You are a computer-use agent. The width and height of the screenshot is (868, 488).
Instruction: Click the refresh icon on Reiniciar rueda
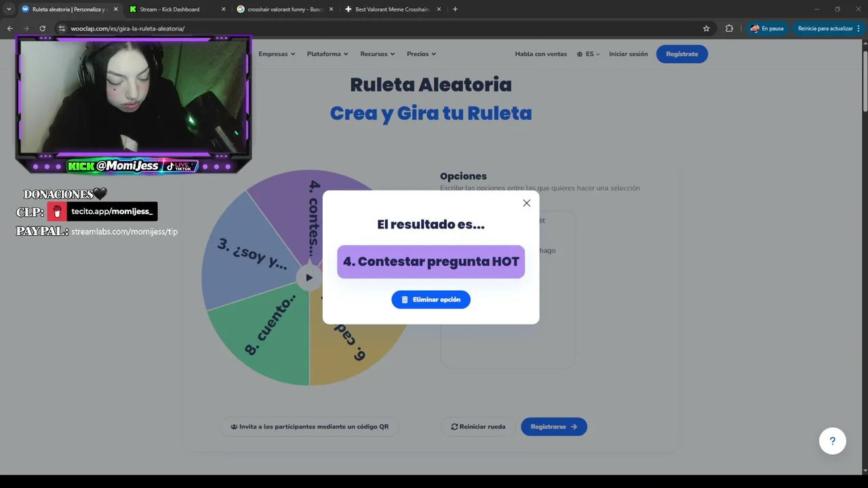pos(454,427)
